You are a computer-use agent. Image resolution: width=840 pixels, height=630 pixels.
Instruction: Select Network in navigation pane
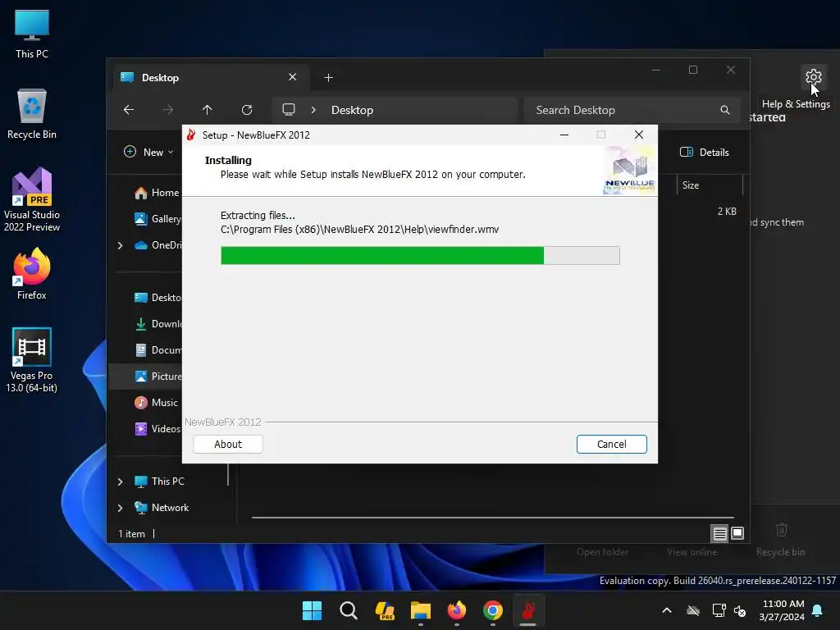(162, 508)
